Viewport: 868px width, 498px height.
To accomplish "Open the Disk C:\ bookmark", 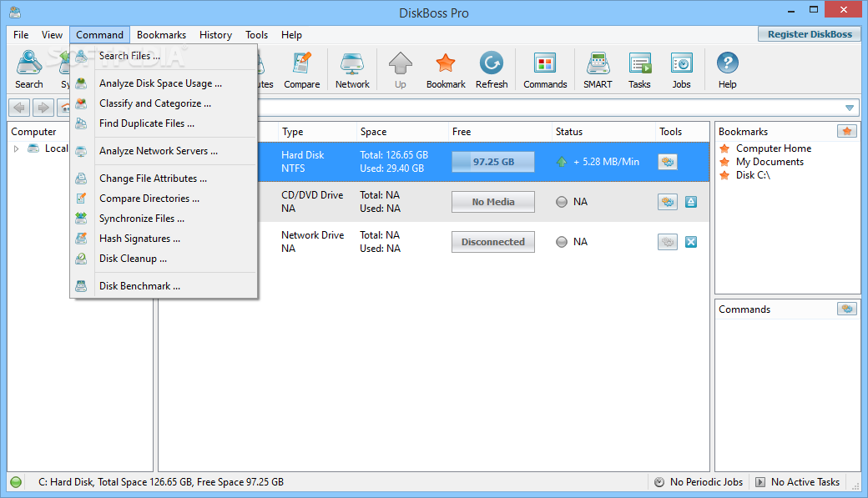I will point(753,175).
